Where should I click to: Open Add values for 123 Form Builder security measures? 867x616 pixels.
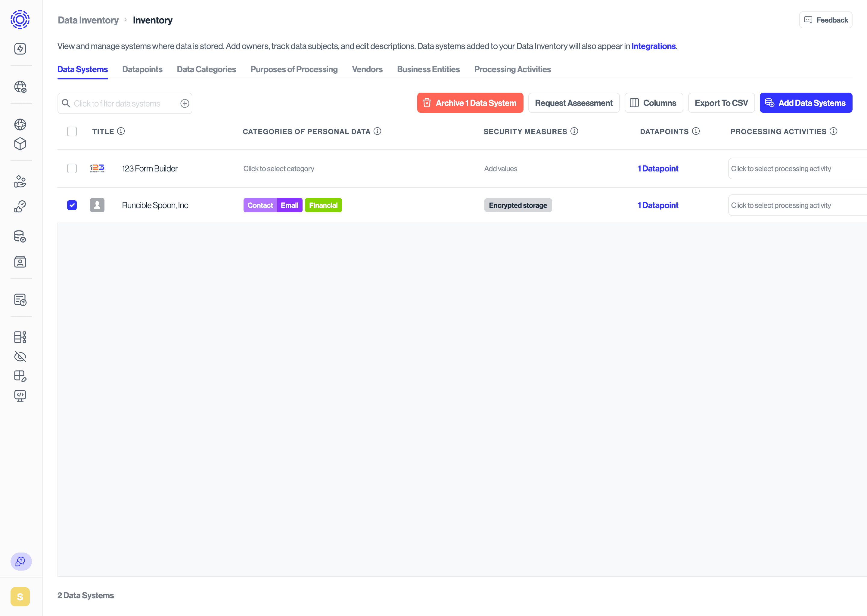(x=501, y=168)
